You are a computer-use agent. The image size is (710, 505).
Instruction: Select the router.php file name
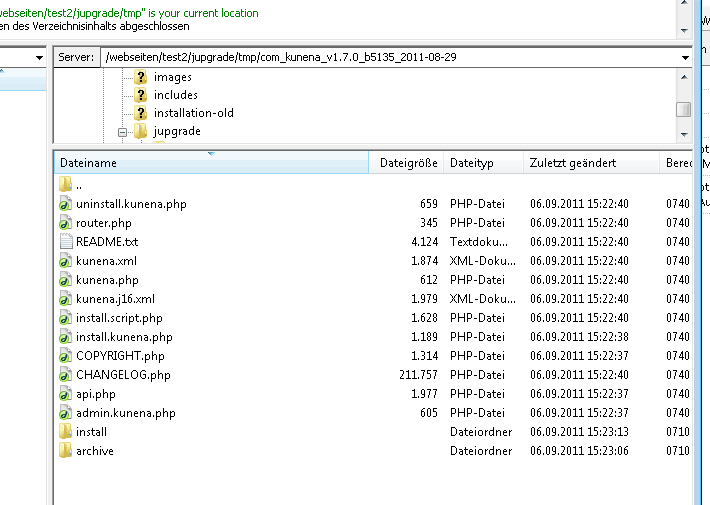104,223
